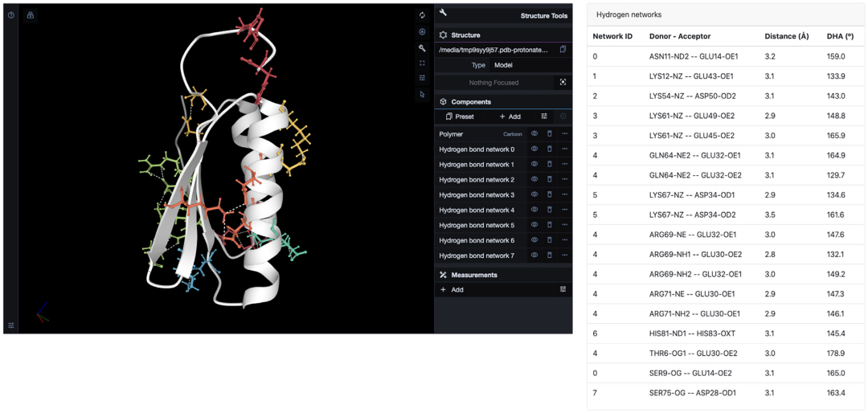Viewport: 868px width, 413px height.
Task: Collapse the Structure section header
Action: click(503, 35)
